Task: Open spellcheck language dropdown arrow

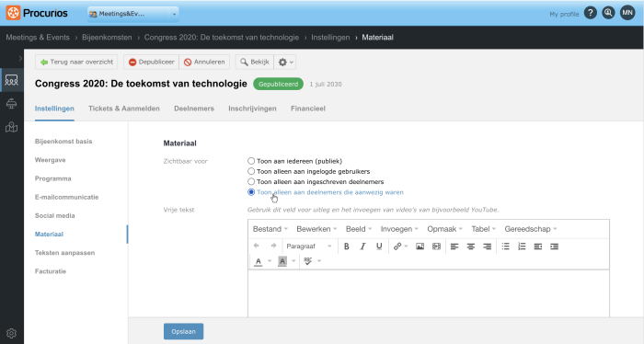Action: (x=319, y=261)
